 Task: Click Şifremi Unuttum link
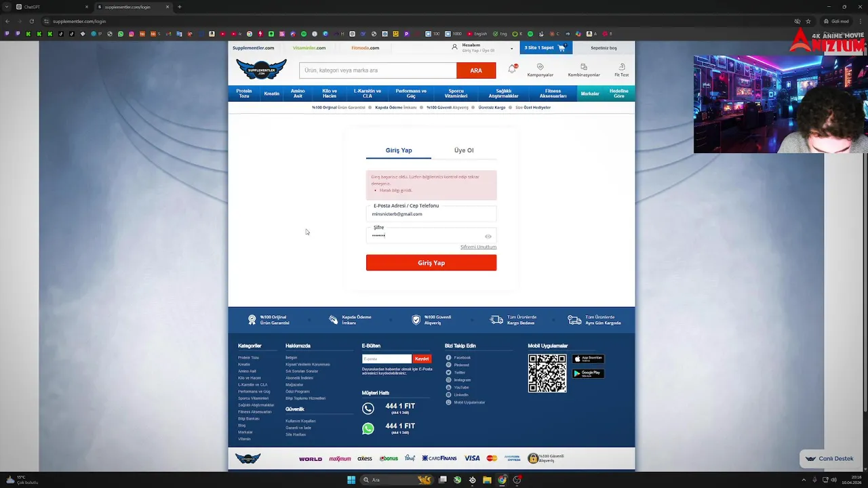(x=478, y=247)
